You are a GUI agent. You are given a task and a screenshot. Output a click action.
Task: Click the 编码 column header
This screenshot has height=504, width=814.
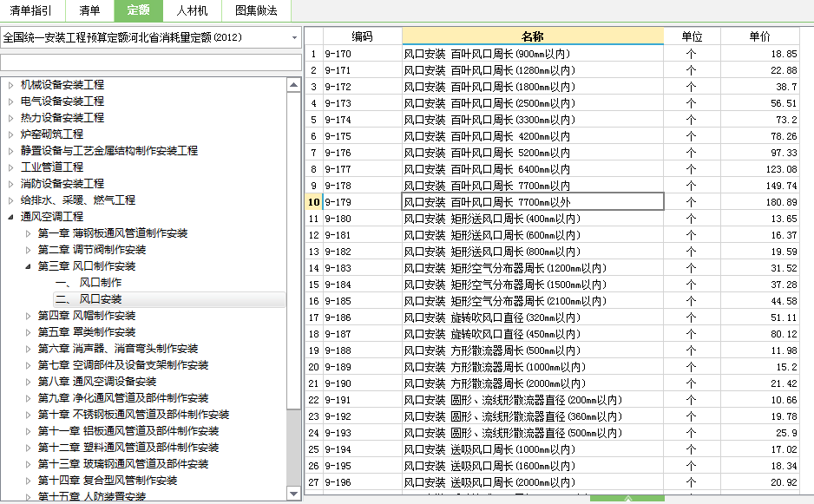[363, 36]
